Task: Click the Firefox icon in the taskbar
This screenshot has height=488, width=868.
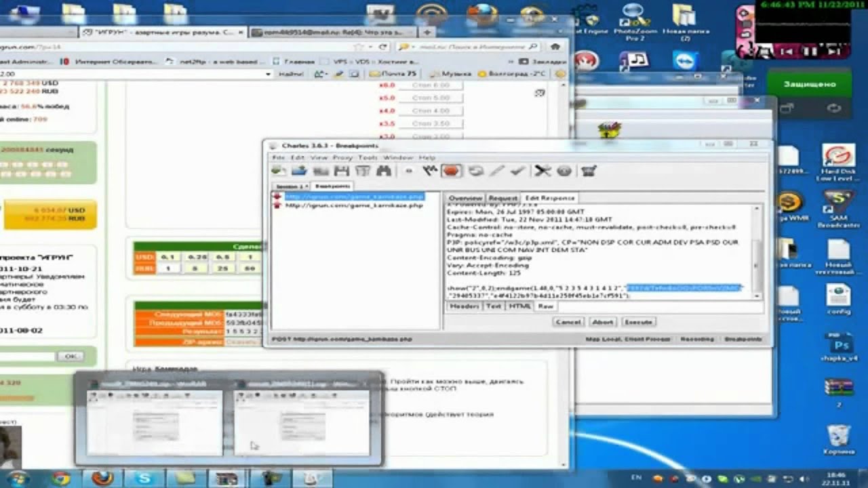Action: click(102, 478)
